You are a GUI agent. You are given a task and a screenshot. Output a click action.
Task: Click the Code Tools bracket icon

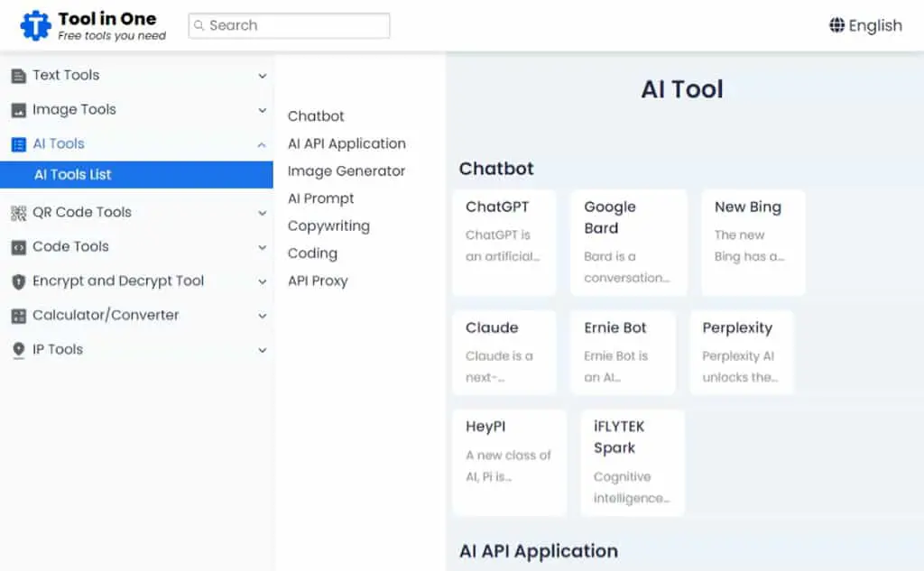19,247
